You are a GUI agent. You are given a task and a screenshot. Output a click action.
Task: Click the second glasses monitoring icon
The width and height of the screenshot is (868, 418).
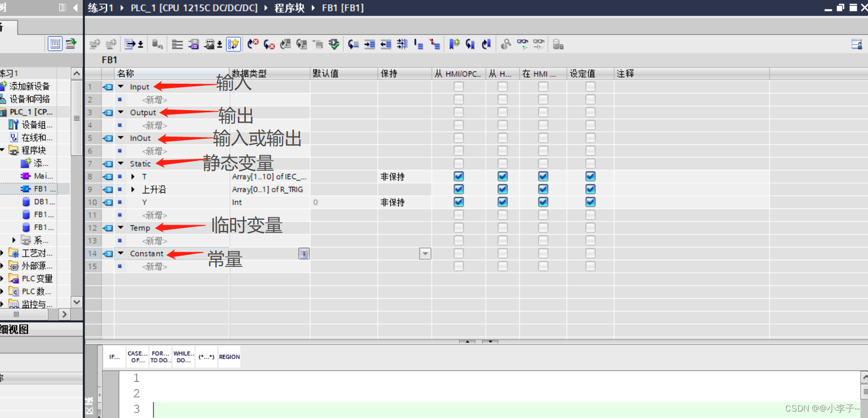[x=539, y=44]
